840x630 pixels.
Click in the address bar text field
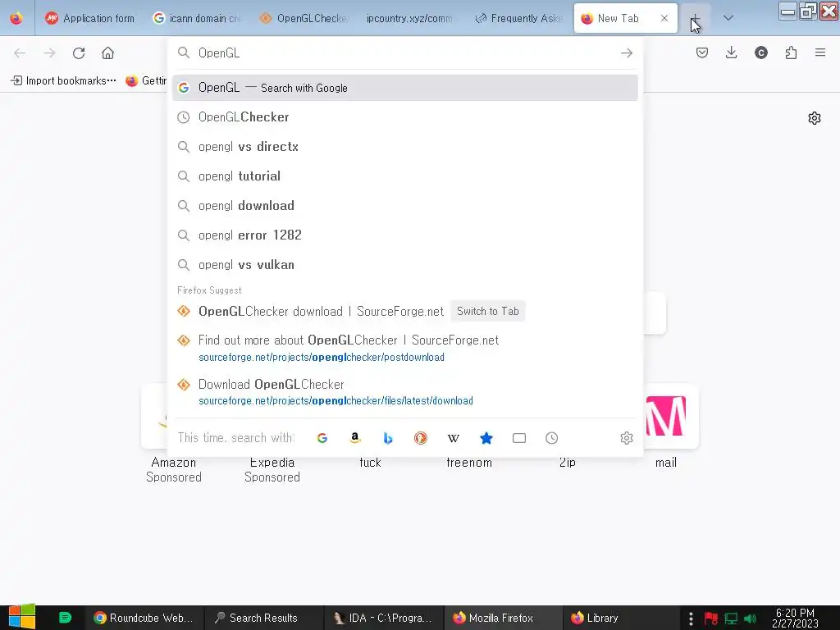point(404,53)
